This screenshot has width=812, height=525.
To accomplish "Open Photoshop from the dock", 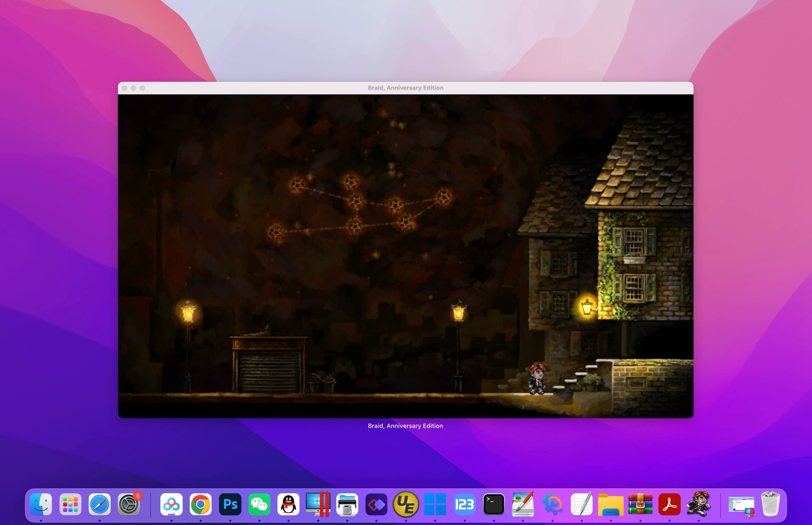I will pos(230,504).
